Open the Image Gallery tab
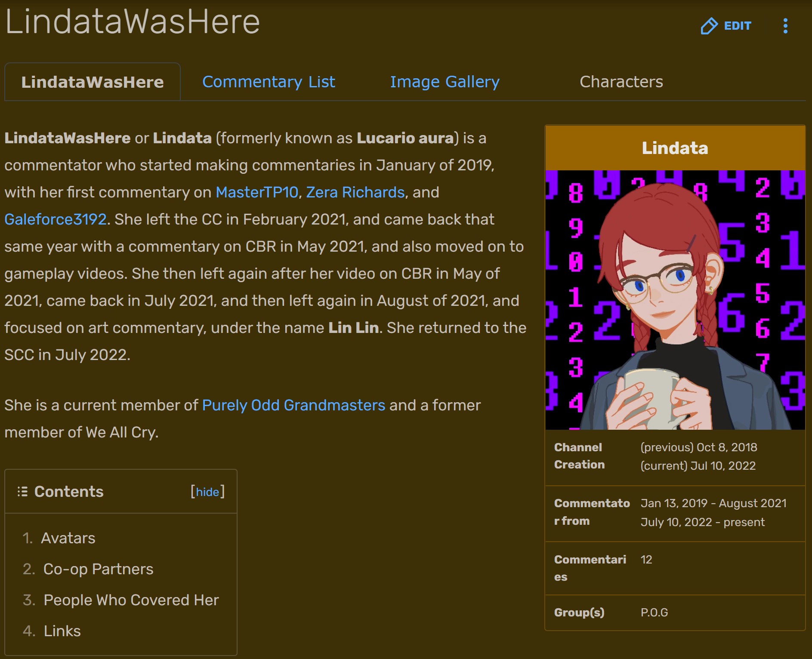 coord(445,82)
